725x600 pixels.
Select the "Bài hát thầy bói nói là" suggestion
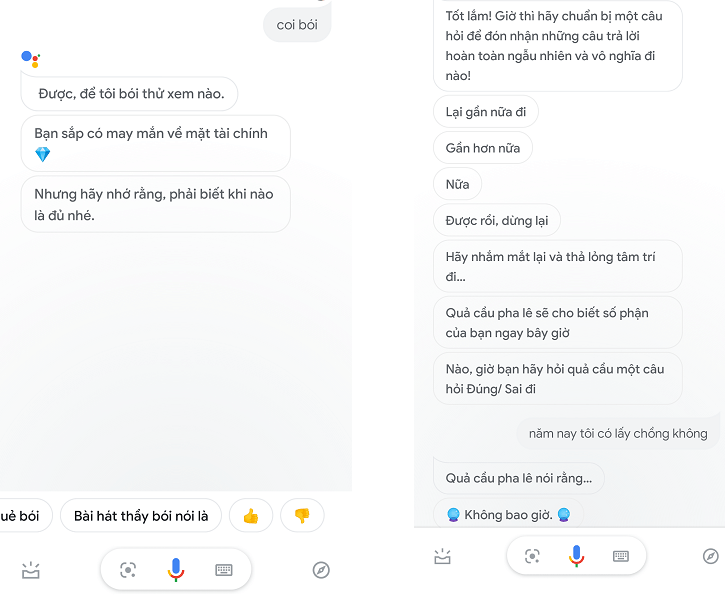click(x=141, y=516)
